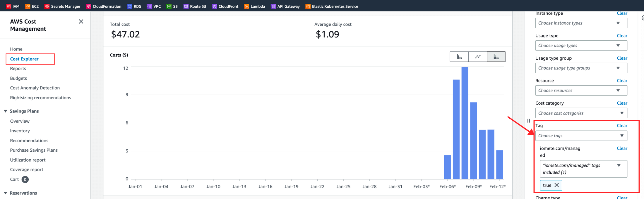Viewport: 644px width, 199px height.
Task: Click the Feb-06* axis label
Action: coord(447,186)
